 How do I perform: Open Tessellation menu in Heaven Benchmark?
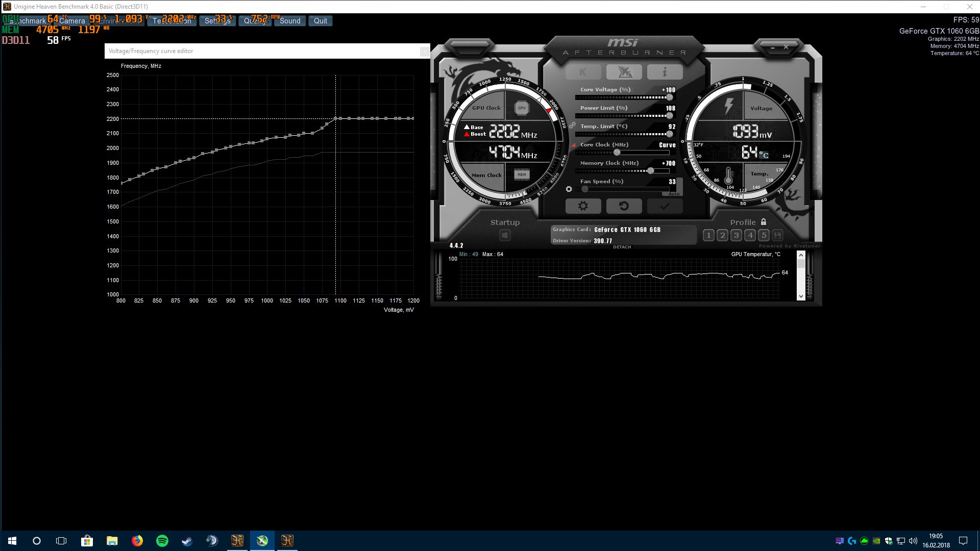[172, 21]
